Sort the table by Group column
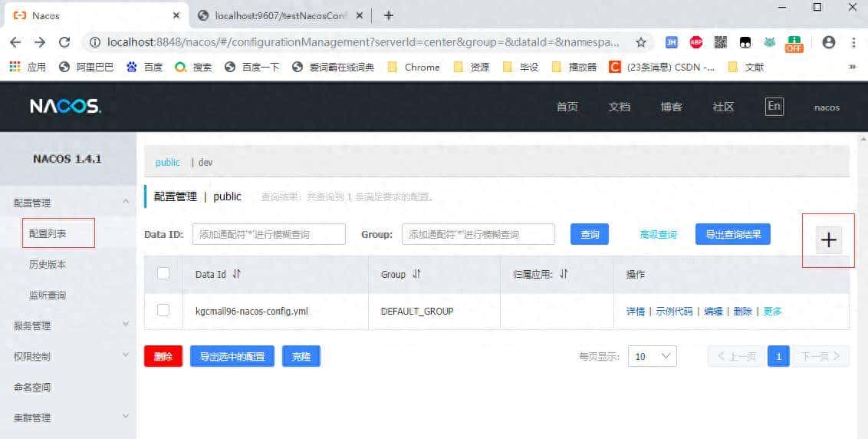Viewport: 868px width, 439px height. (417, 274)
